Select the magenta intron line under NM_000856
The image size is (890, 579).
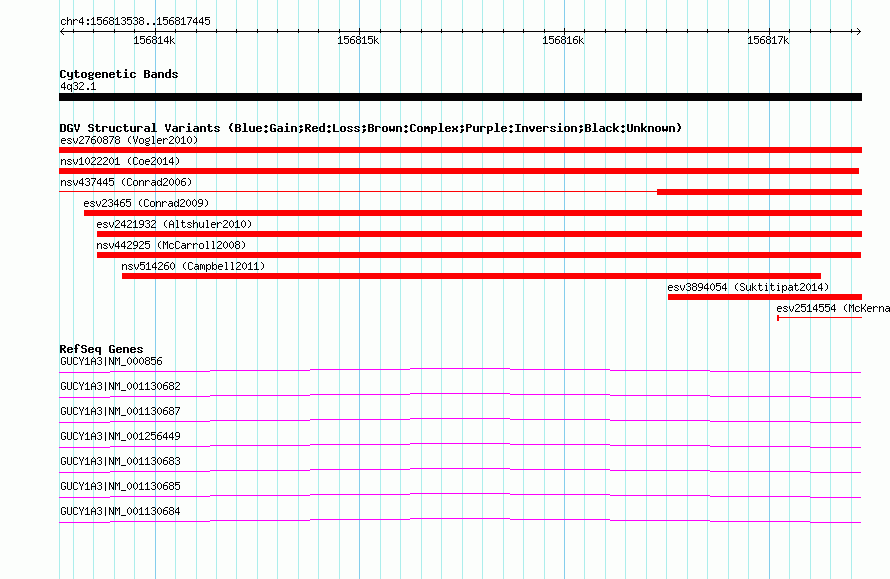pyautogui.click(x=460, y=369)
